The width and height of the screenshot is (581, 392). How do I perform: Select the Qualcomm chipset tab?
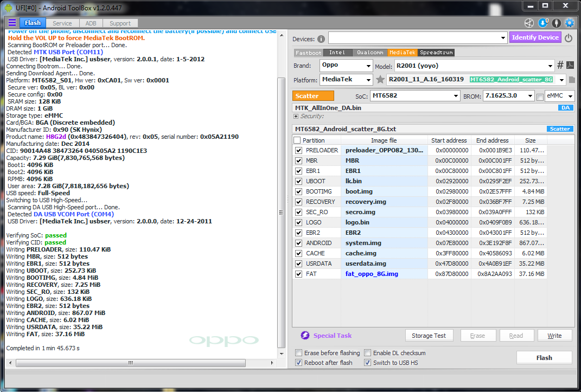(x=370, y=53)
